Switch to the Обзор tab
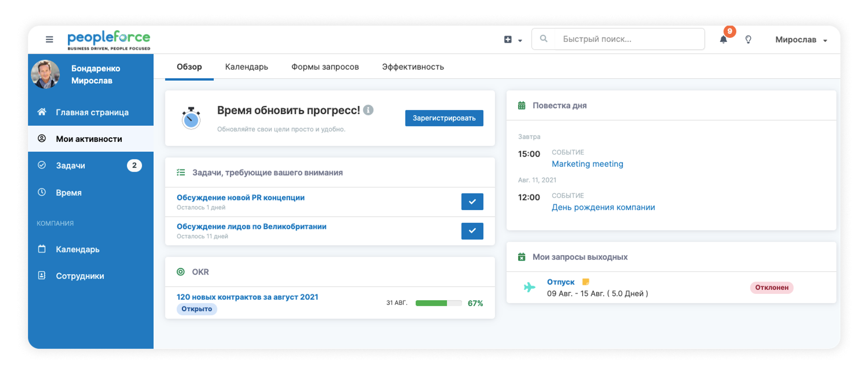Screen dimensions: 868x378 [x=189, y=67]
